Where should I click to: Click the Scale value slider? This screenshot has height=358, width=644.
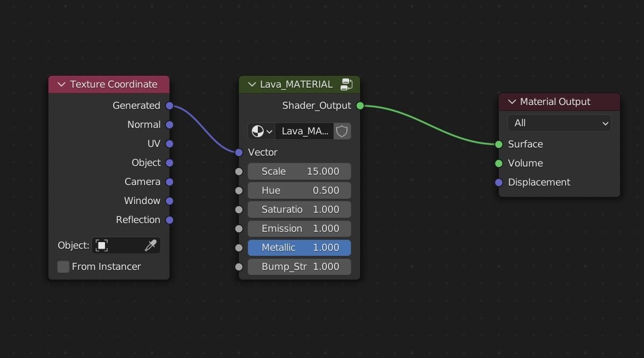(299, 171)
